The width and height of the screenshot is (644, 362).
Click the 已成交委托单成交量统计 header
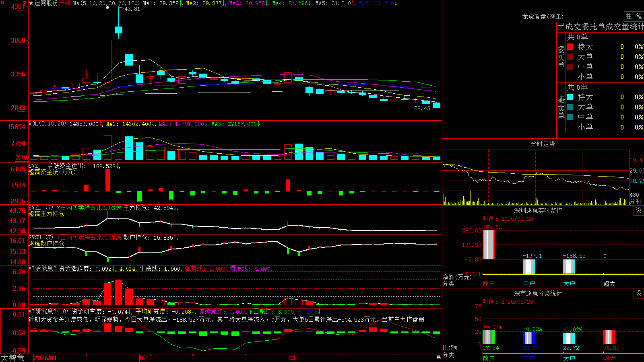[x=601, y=27]
